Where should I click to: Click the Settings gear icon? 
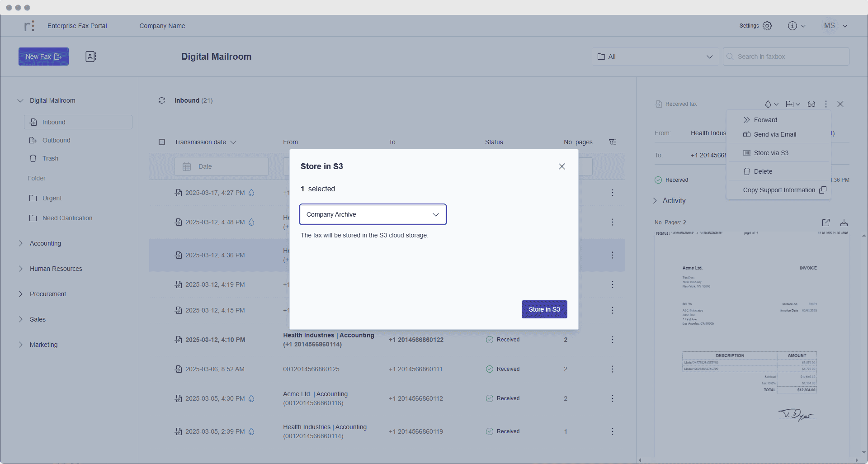pyautogui.click(x=767, y=26)
